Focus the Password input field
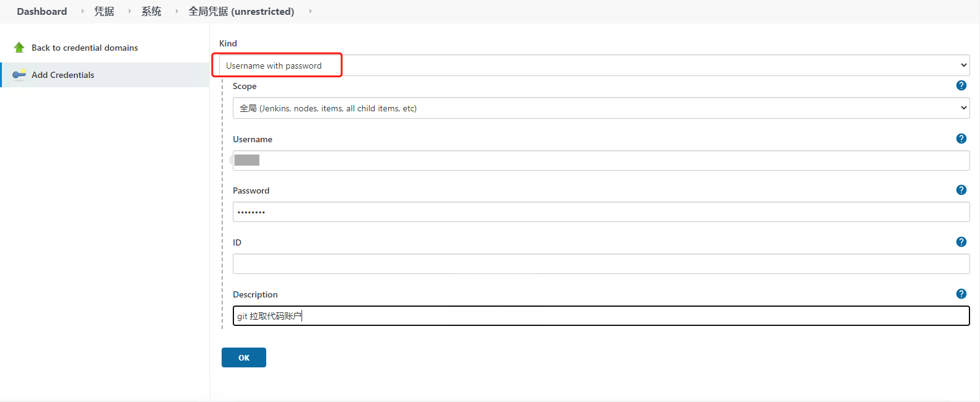The height and width of the screenshot is (402, 980). [x=601, y=212]
